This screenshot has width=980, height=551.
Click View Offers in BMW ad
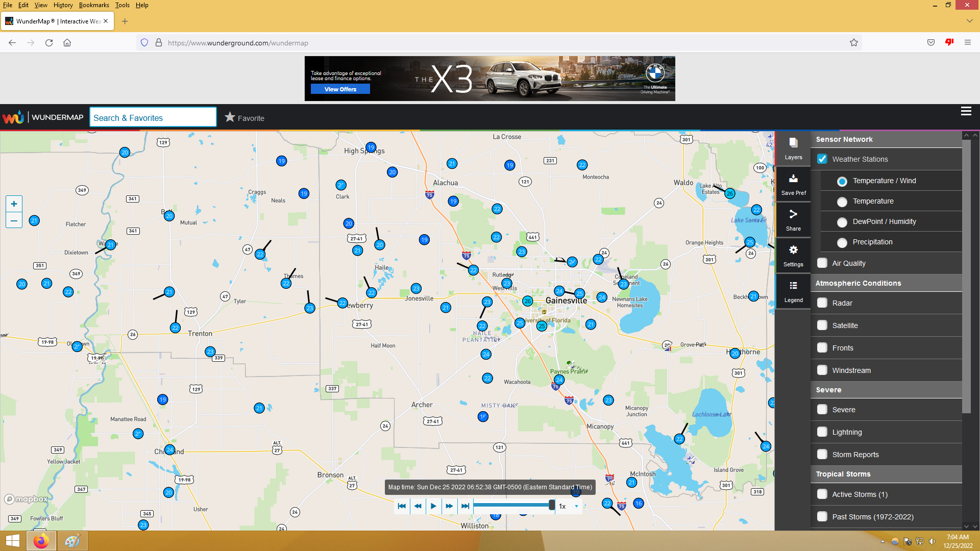coord(340,89)
